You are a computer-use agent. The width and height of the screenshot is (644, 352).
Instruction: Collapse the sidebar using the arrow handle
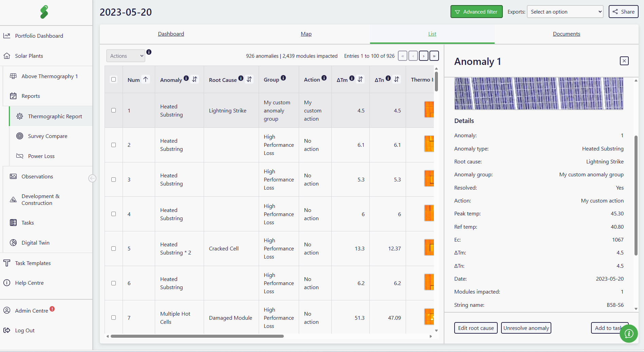pos(92,178)
